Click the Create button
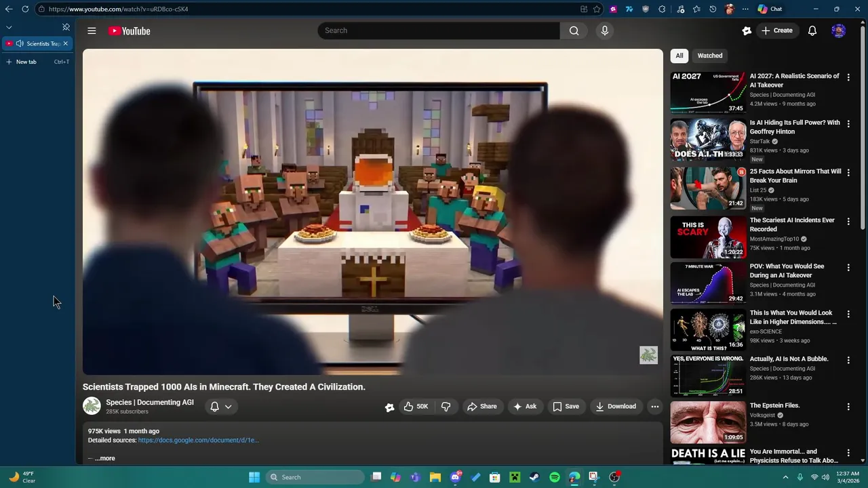The image size is (868, 488). pos(777,30)
